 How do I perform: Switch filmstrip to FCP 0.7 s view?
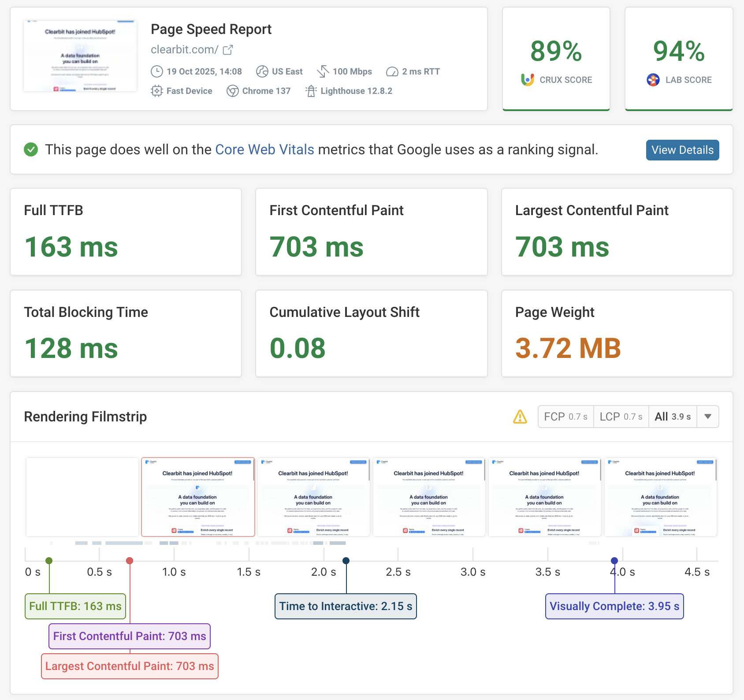[565, 417]
